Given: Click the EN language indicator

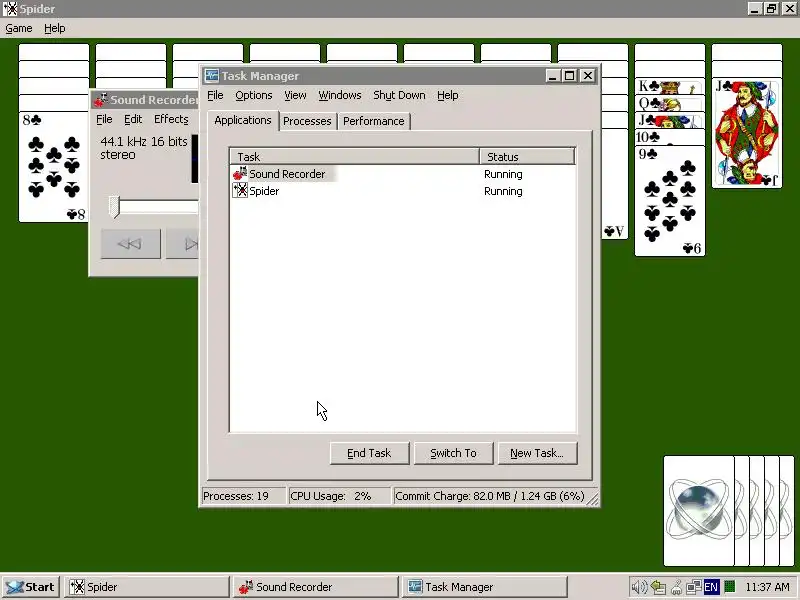Looking at the screenshot, I should [x=711, y=587].
